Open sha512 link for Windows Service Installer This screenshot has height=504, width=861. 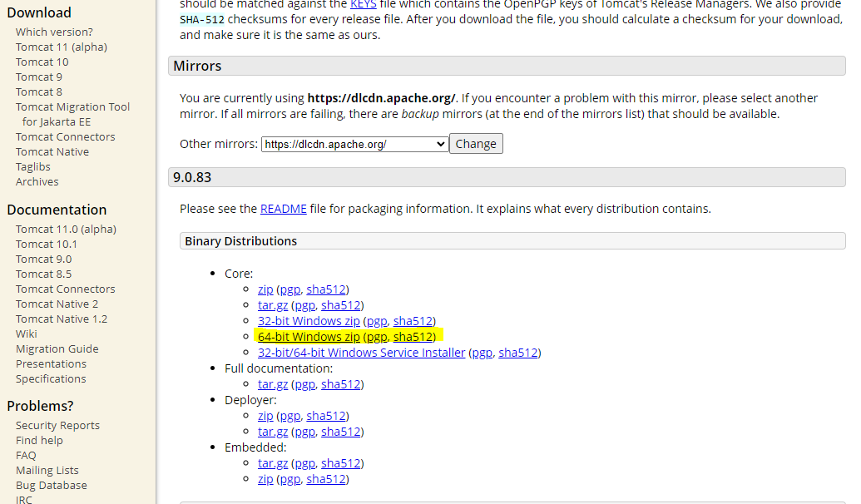[x=517, y=353]
